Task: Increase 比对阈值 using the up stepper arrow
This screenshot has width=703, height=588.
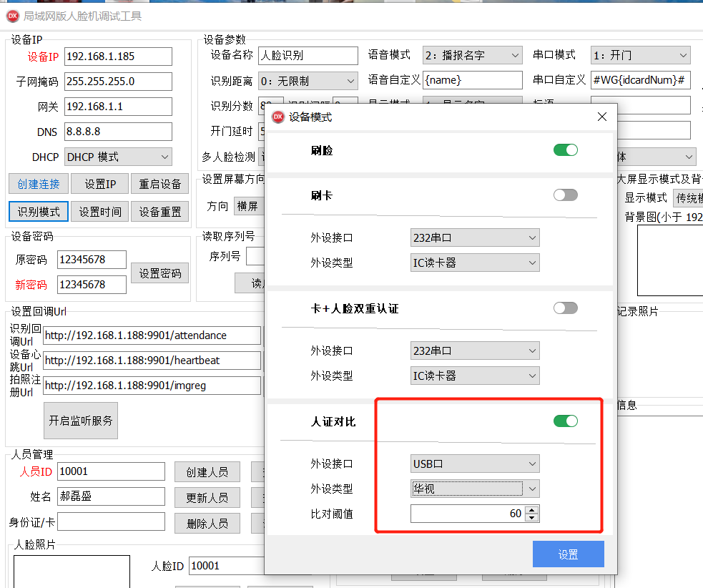Action: click(530, 509)
